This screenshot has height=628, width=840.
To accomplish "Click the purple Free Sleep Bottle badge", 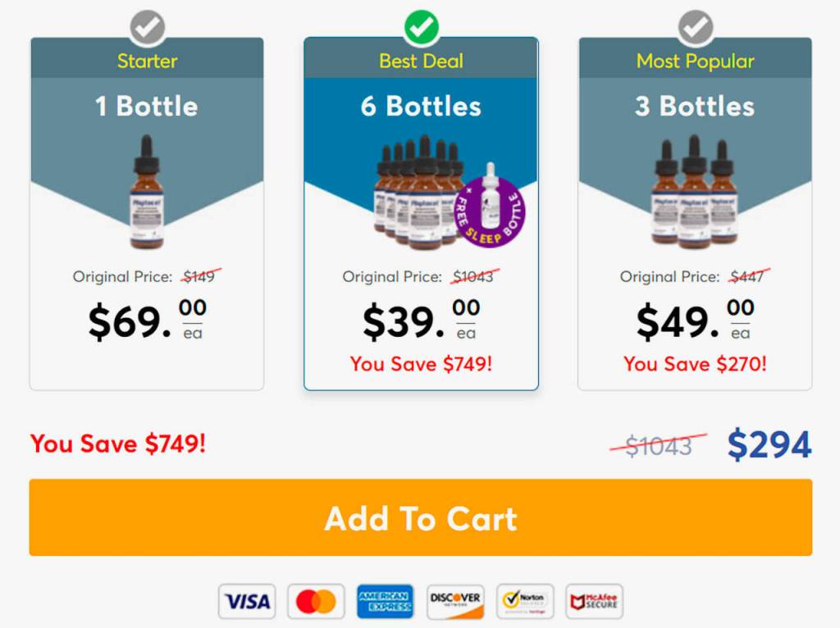I will pos(491,212).
